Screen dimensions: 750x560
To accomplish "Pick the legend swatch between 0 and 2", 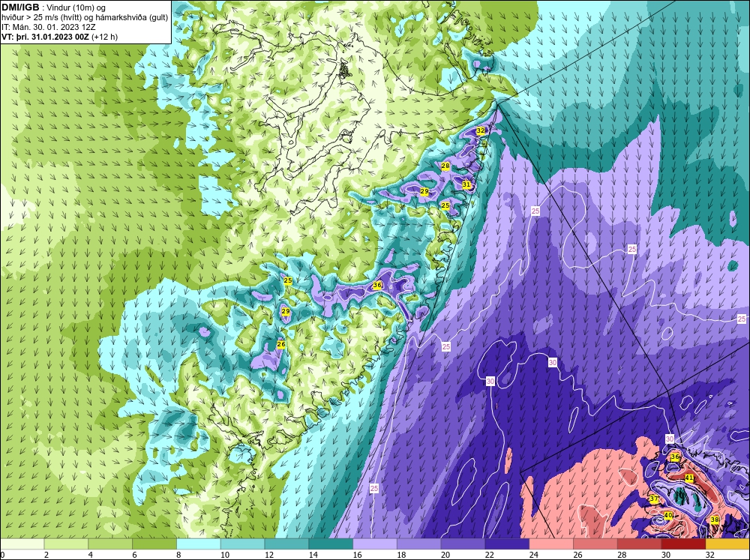I will (22, 544).
